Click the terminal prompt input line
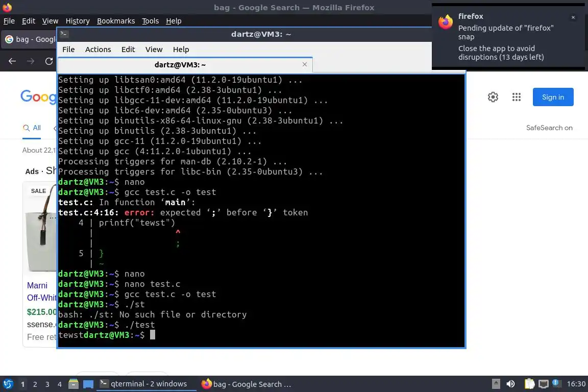The width and height of the screenshot is (588, 392). (x=152, y=335)
